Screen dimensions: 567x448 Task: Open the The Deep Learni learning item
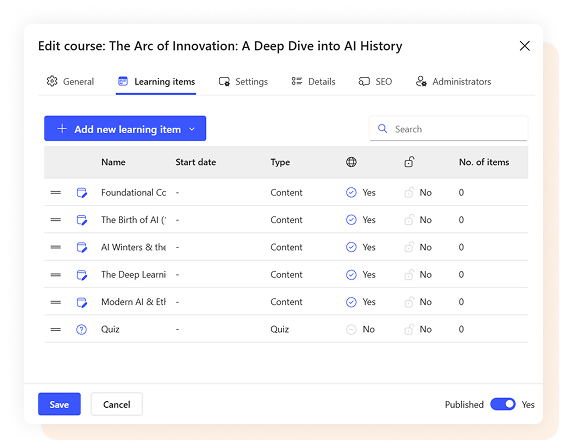(133, 275)
